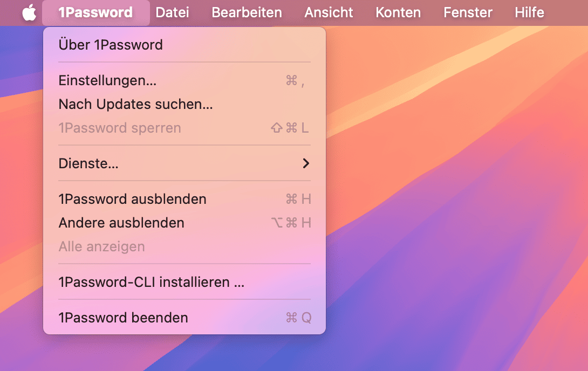Open the Ansicht menu
This screenshot has height=371, width=588.
(329, 12)
